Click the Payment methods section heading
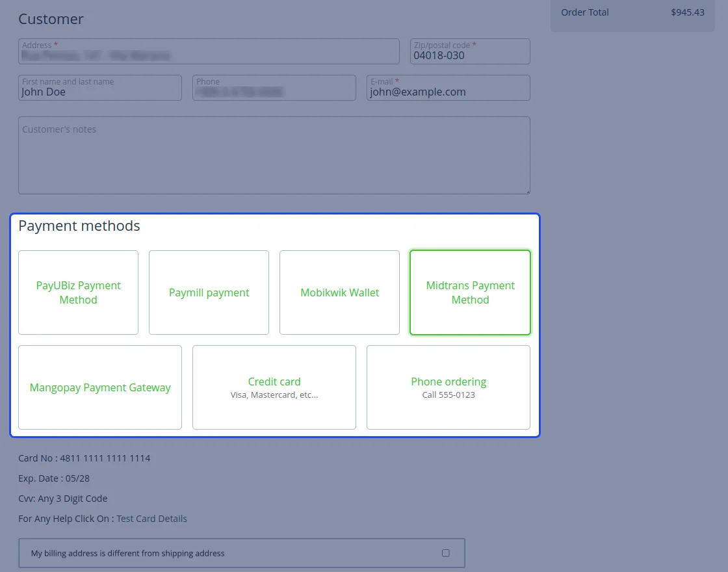 [79, 226]
